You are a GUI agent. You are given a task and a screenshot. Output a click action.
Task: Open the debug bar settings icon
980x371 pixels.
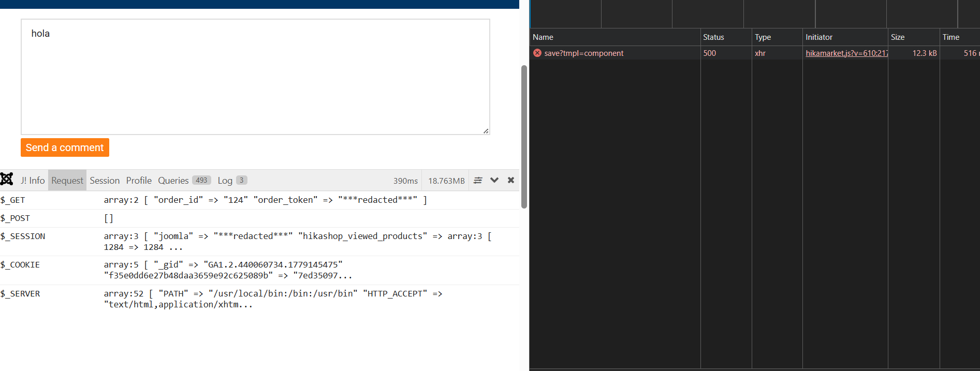(478, 180)
